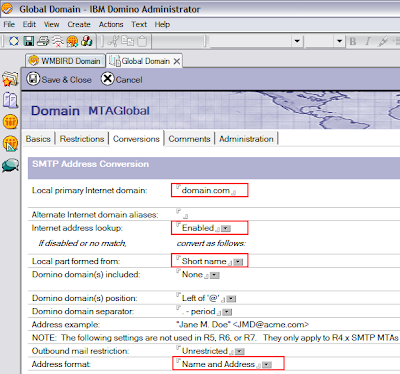
Task: Click the colored cubes toolbar icon
Action: tap(87, 41)
